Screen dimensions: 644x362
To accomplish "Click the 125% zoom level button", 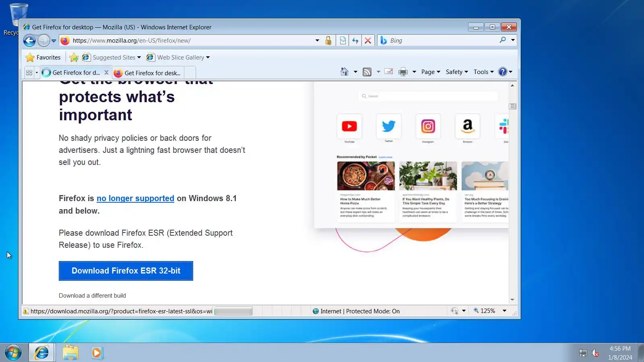I will (484, 311).
